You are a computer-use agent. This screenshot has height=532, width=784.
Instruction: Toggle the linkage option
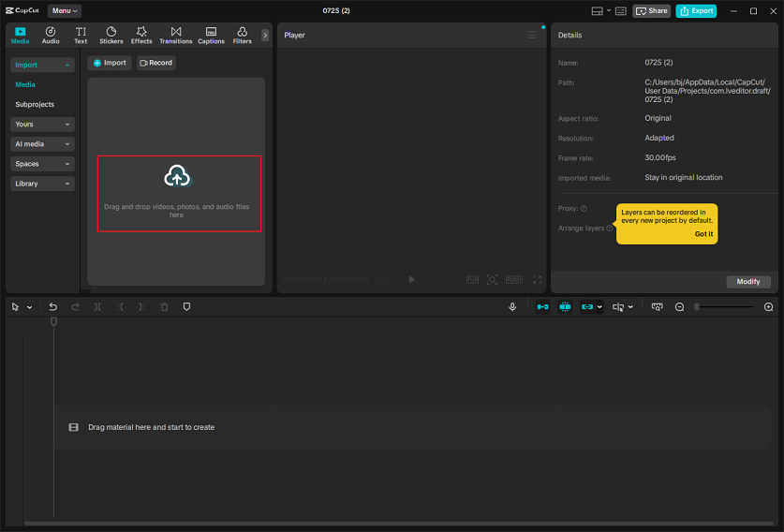(x=587, y=307)
